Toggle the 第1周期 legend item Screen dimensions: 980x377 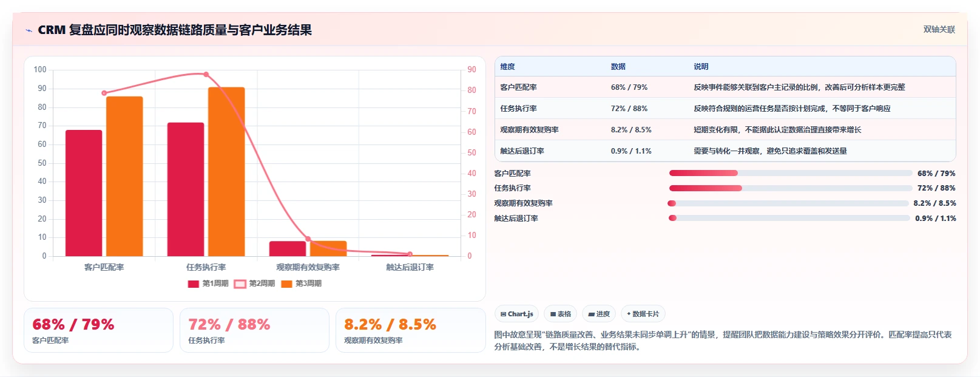pyautogui.click(x=208, y=284)
